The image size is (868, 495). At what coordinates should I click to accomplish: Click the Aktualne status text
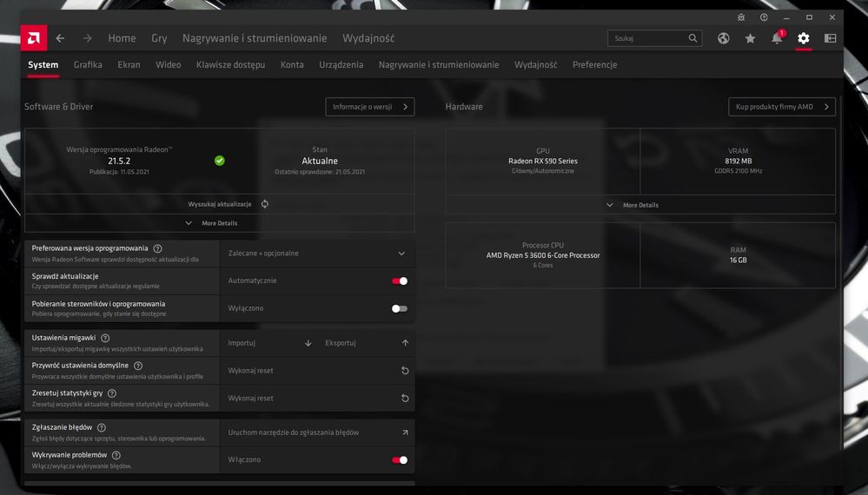coord(320,161)
